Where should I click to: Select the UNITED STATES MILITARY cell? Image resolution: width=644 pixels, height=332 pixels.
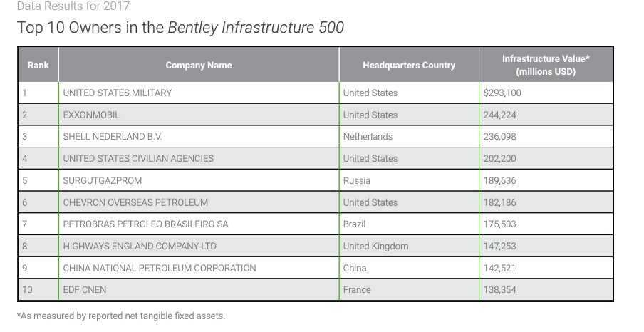(x=118, y=93)
